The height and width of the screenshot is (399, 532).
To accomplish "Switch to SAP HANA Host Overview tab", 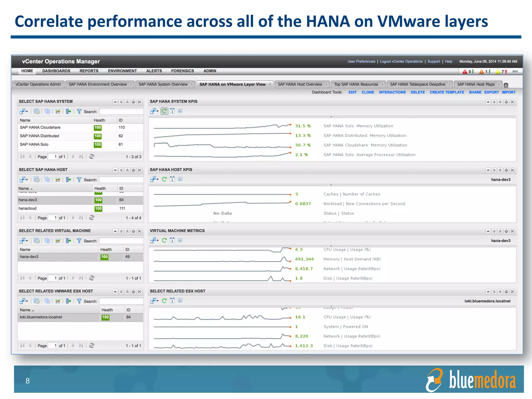I will 300,84.
